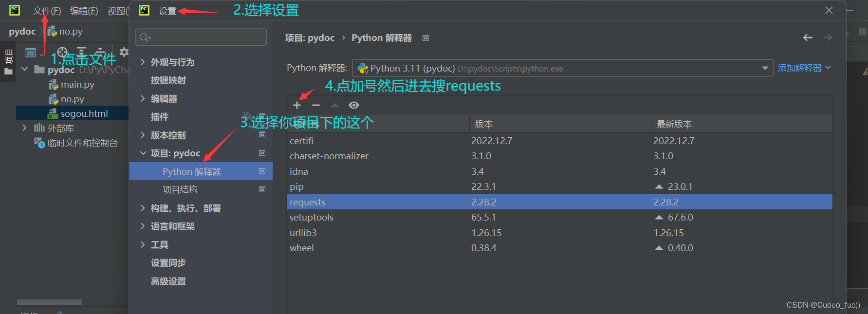868x314 pixels.
Task: Click the project gear settings icon
Action: pos(124,52)
